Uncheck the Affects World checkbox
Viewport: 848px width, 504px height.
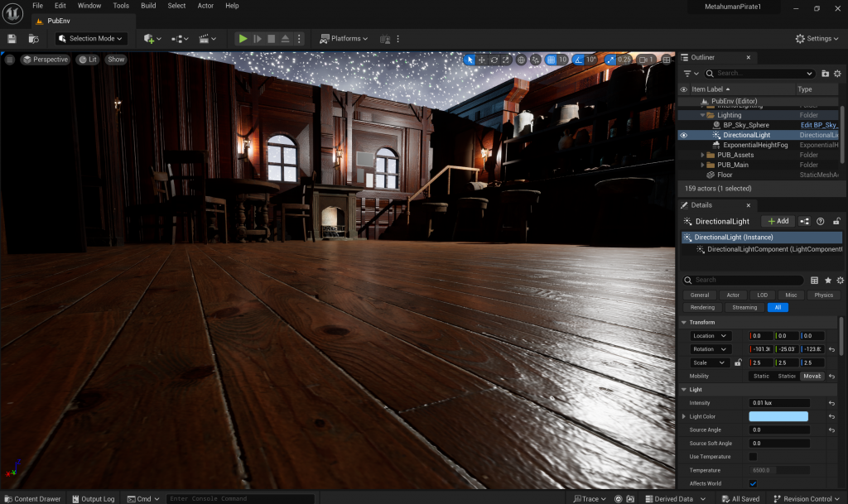[x=753, y=483]
